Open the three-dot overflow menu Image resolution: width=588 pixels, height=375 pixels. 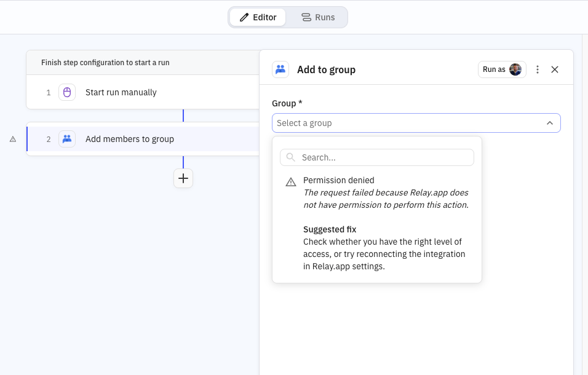(x=537, y=69)
